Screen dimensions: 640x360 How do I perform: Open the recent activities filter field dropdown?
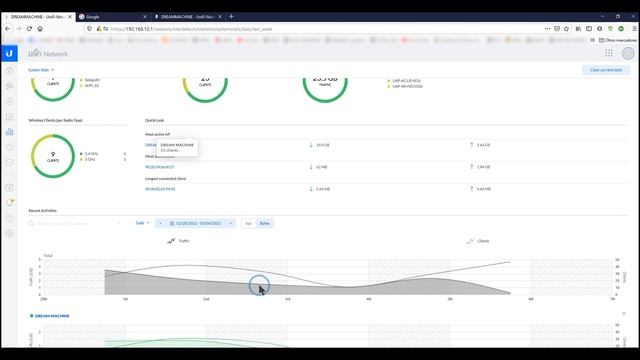[x=119, y=223]
